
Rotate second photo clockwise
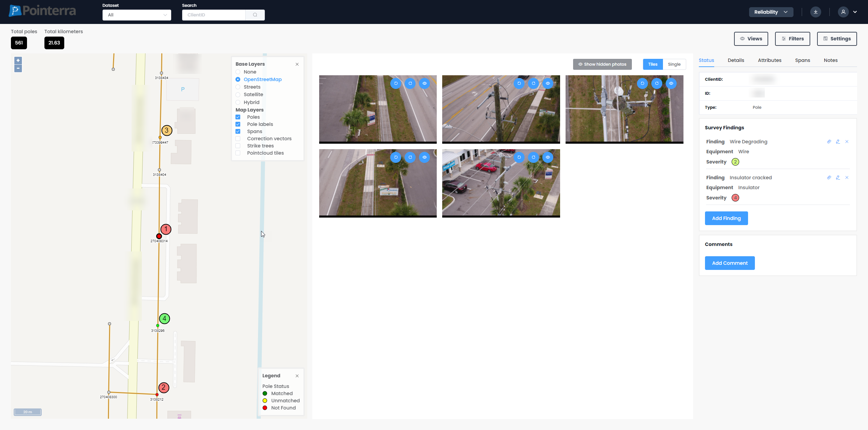pyautogui.click(x=533, y=83)
